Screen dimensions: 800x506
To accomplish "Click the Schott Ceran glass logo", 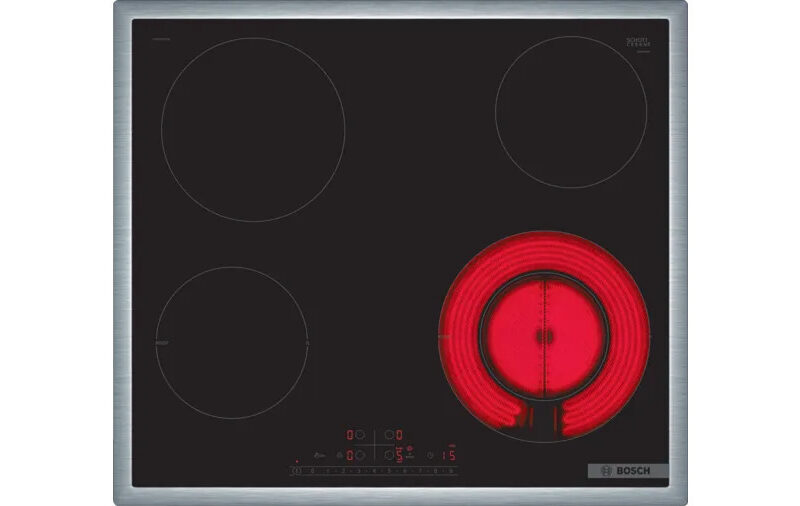I will click(638, 42).
